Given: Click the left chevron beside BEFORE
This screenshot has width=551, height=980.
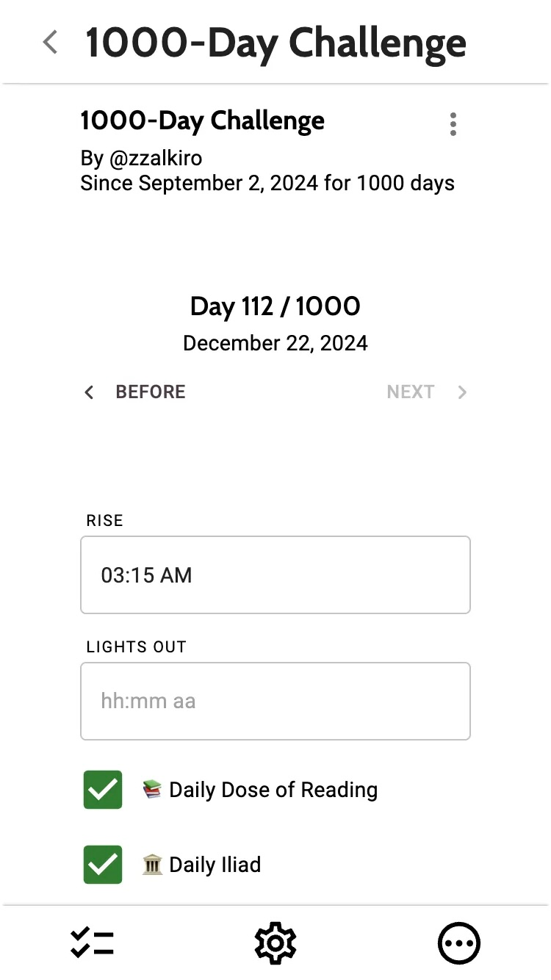Looking at the screenshot, I should coord(90,392).
